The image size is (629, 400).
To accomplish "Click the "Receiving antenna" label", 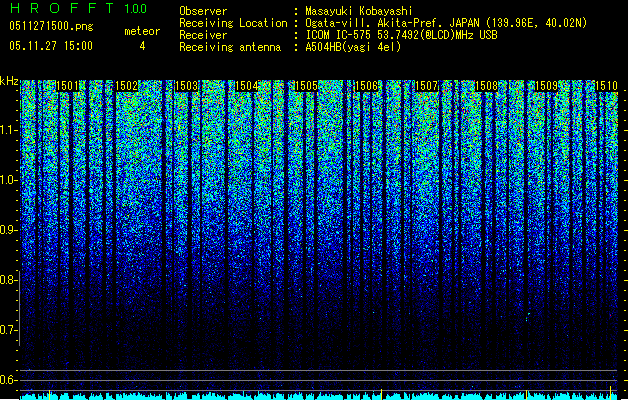I will (230, 47).
